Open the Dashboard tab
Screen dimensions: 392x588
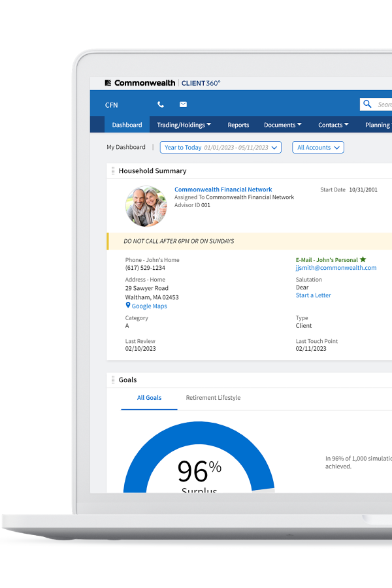(127, 125)
